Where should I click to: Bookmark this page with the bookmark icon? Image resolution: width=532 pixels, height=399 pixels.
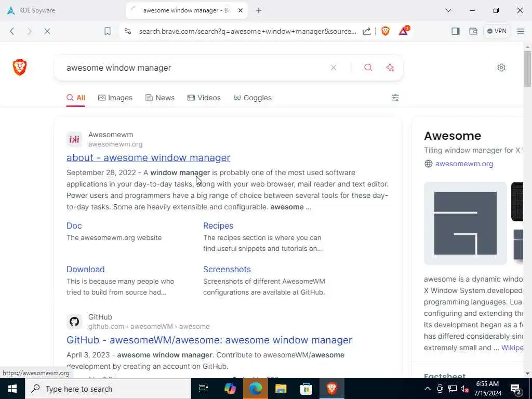click(x=108, y=31)
